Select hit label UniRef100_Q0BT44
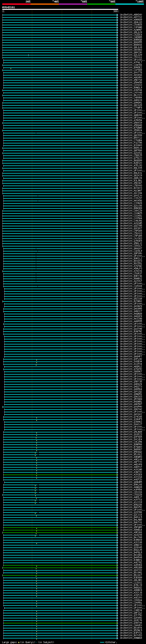Viewport: 146px width, 644px height. point(131,623)
